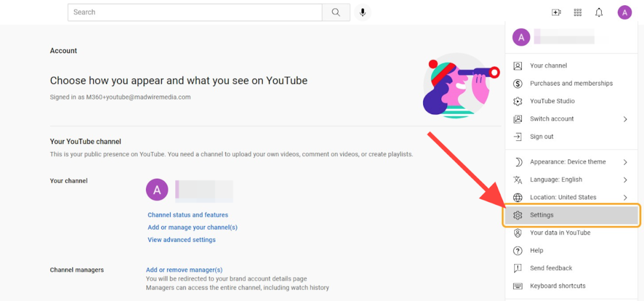644x301 pixels.
Task: Click the Help question mark icon
Action: [517, 250]
